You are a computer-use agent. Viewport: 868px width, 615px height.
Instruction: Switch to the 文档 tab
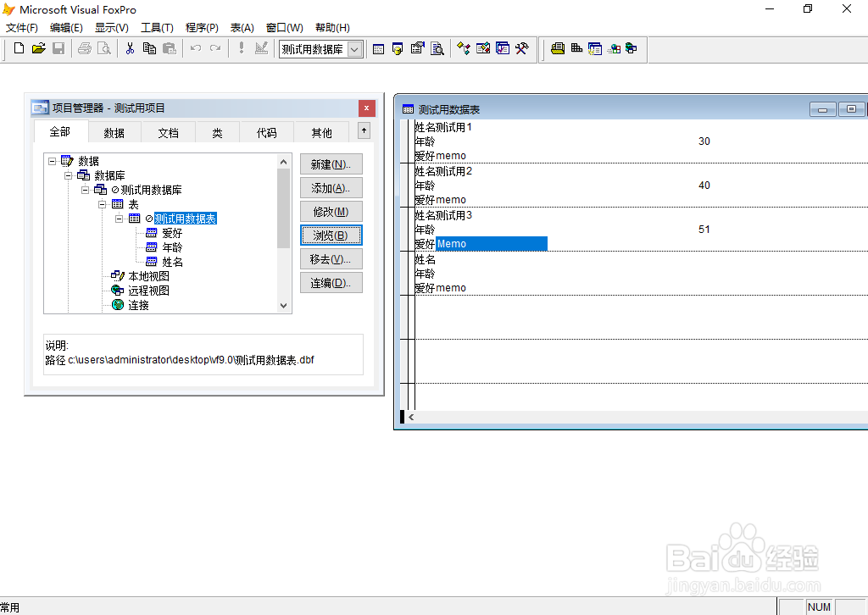click(169, 133)
